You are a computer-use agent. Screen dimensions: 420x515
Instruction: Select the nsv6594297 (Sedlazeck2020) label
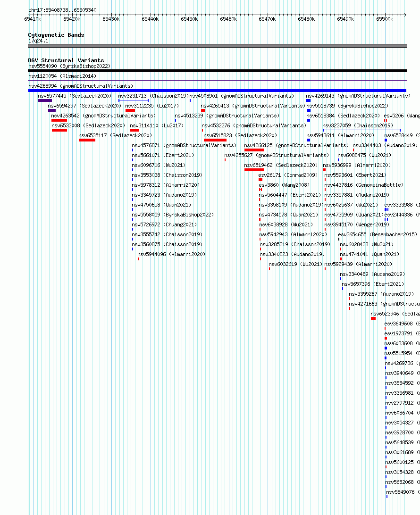click(x=85, y=106)
